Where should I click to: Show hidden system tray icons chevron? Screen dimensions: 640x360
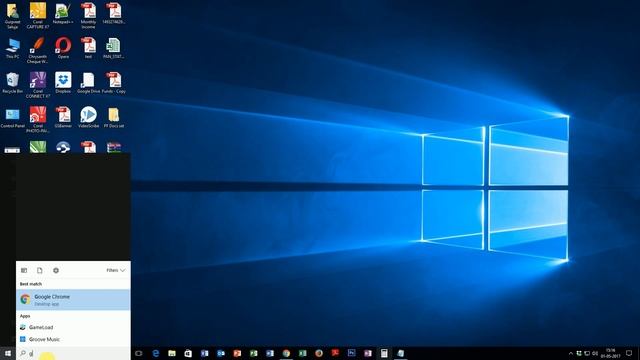click(571, 353)
